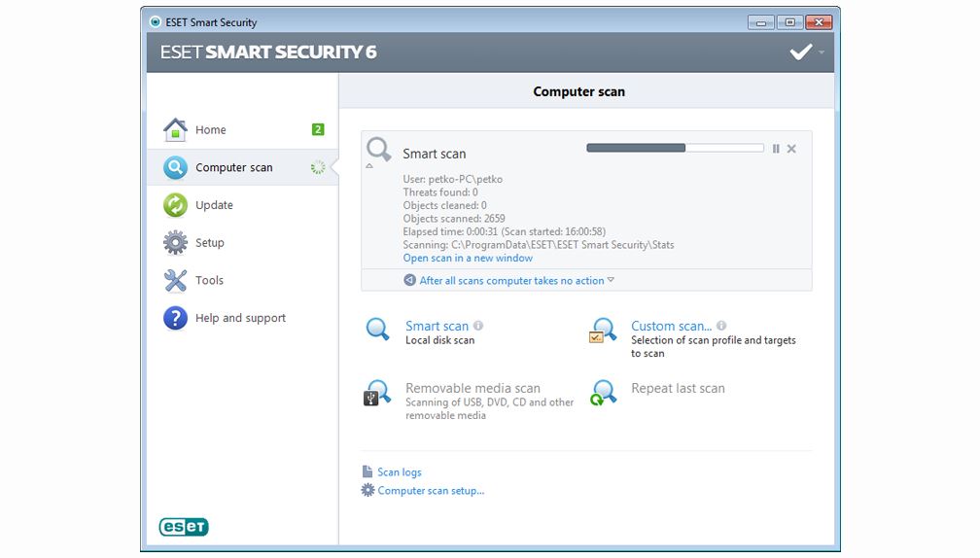
Task: Click the 'Local disk scan' description
Action: tap(440, 340)
